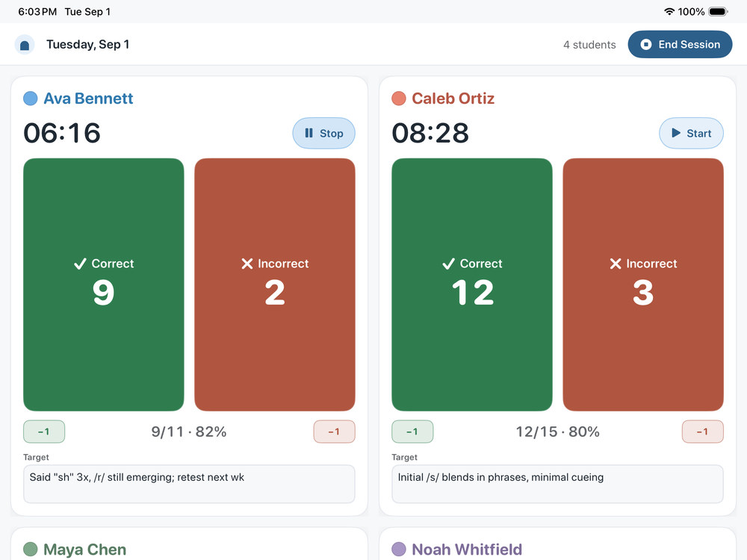The height and width of the screenshot is (560, 747).
Task: Select the Maya Chen student name
Action: pyautogui.click(x=85, y=550)
